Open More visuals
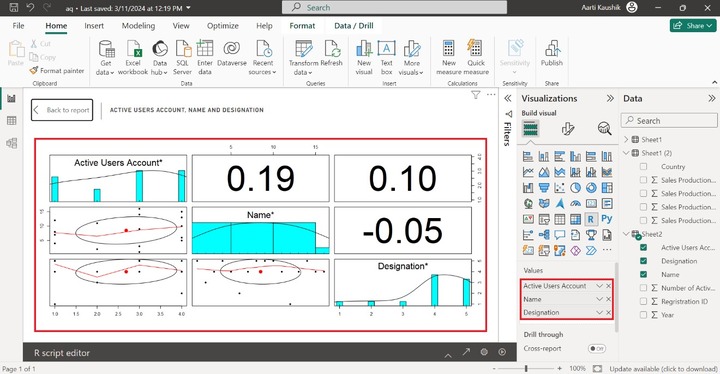The height and width of the screenshot is (374, 720). 411,57
